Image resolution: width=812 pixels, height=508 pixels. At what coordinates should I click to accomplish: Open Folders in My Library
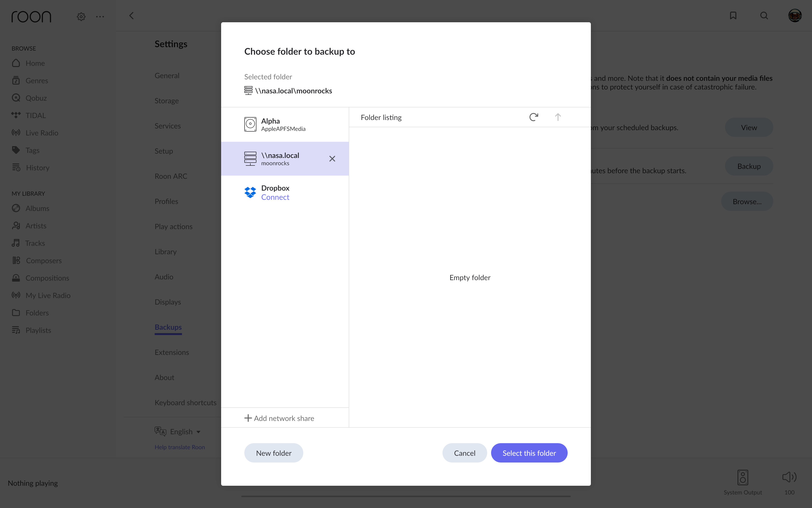click(30, 313)
